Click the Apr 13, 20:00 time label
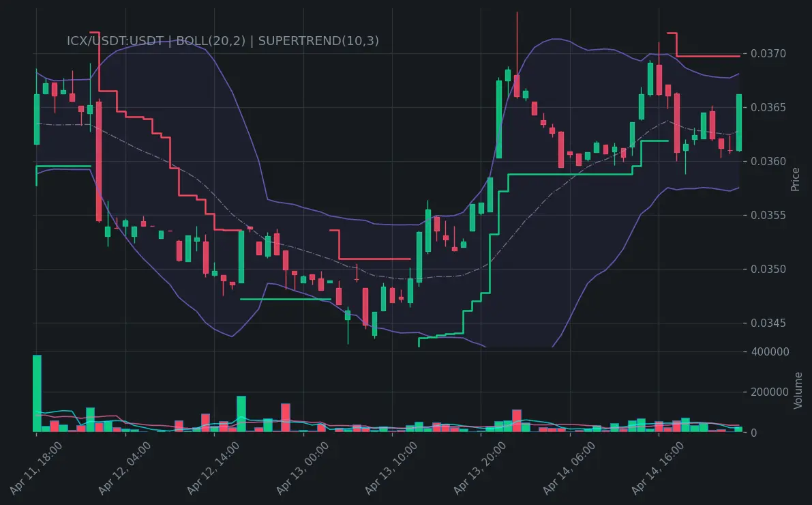The image size is (812, 505). point(480,469)
